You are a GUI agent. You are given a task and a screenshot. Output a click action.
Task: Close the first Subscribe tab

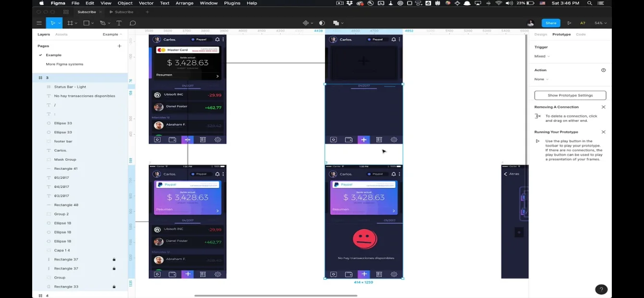point(100,12)
